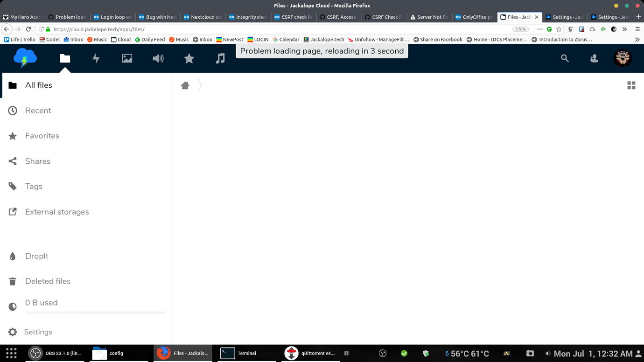Open the user avatar menu
644x362 pixels.
coord(623,58)
